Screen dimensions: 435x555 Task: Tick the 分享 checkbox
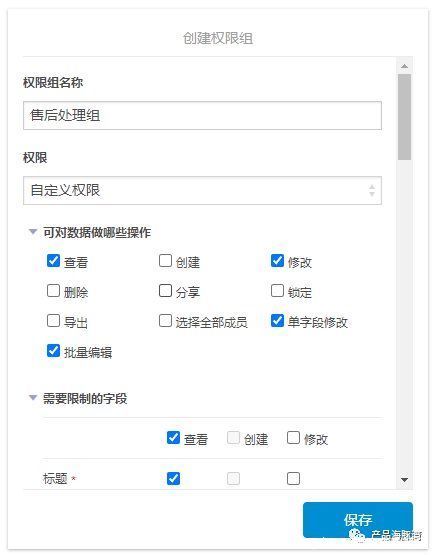coord(165,291)
